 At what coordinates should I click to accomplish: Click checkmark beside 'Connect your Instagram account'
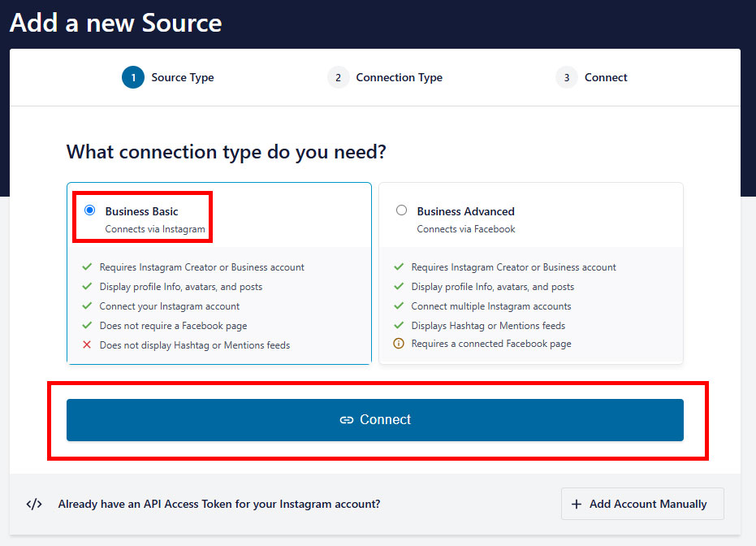[x=87, y=305]
